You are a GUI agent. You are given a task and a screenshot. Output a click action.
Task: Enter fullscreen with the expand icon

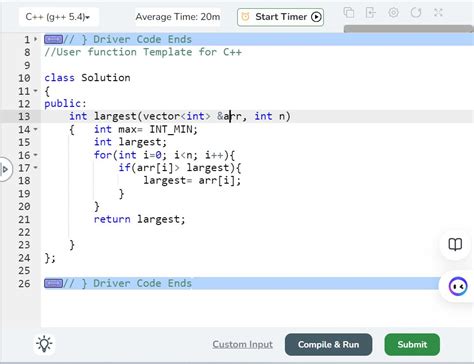tap(438, 13)
